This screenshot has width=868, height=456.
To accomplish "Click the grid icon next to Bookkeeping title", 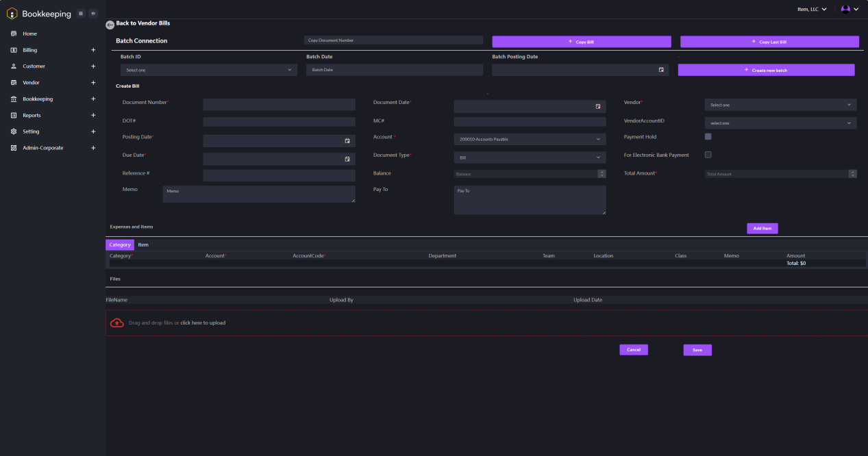I will [x=80, y=13].
